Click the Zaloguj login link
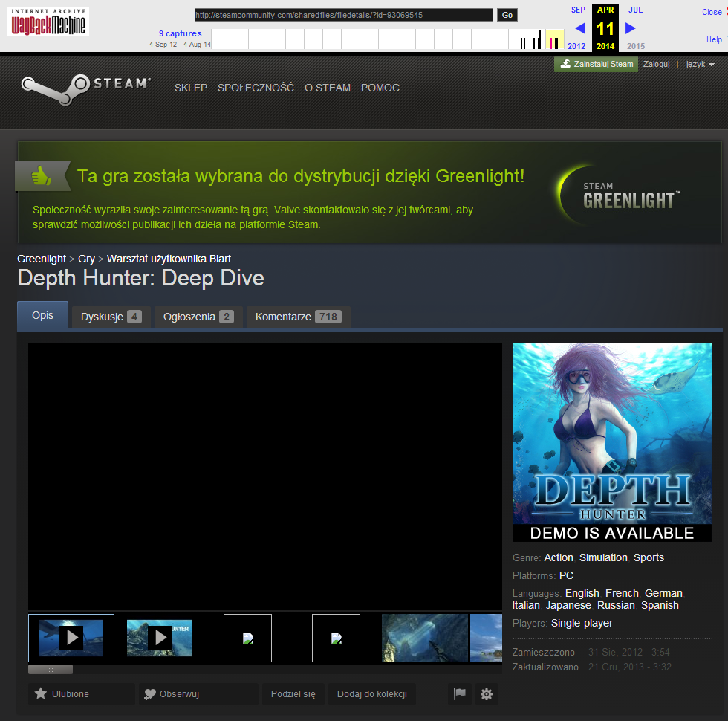This screenshot has width=728, height=721. pos(657,64)
